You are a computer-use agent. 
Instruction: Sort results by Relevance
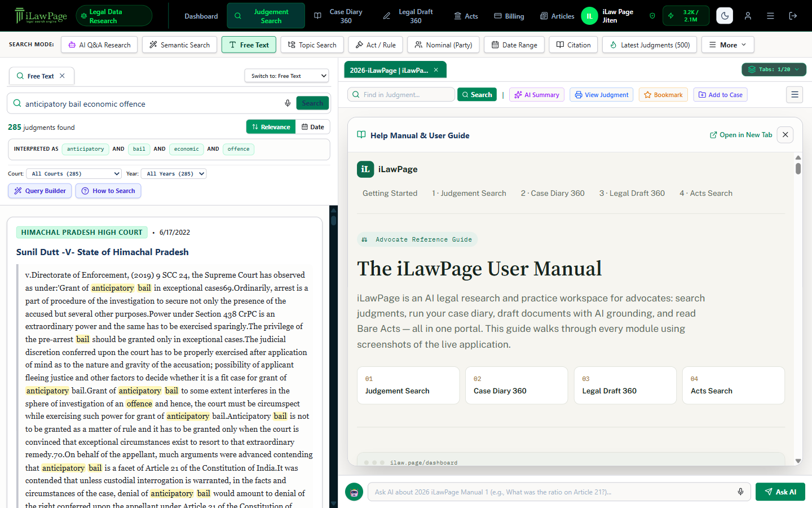[271, 127]
